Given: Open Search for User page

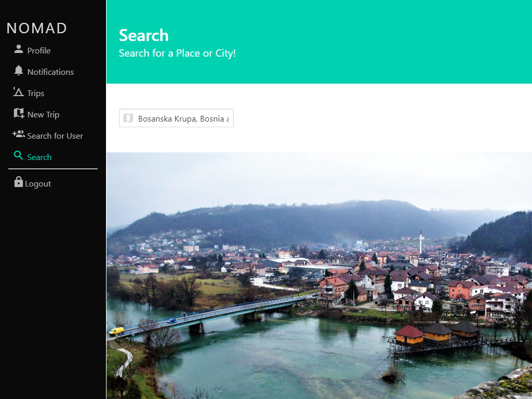Looking at the screenshot, I should [x=55, y=136].
